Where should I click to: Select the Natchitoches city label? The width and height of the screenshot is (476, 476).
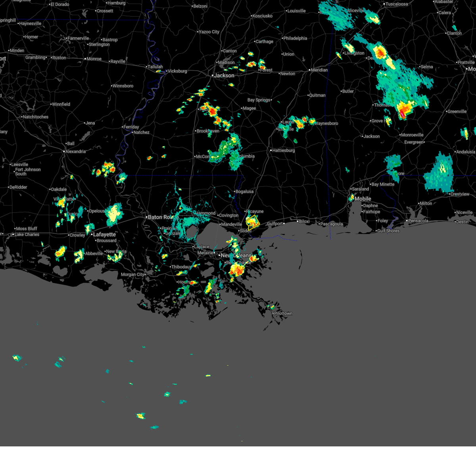[36, 117]
